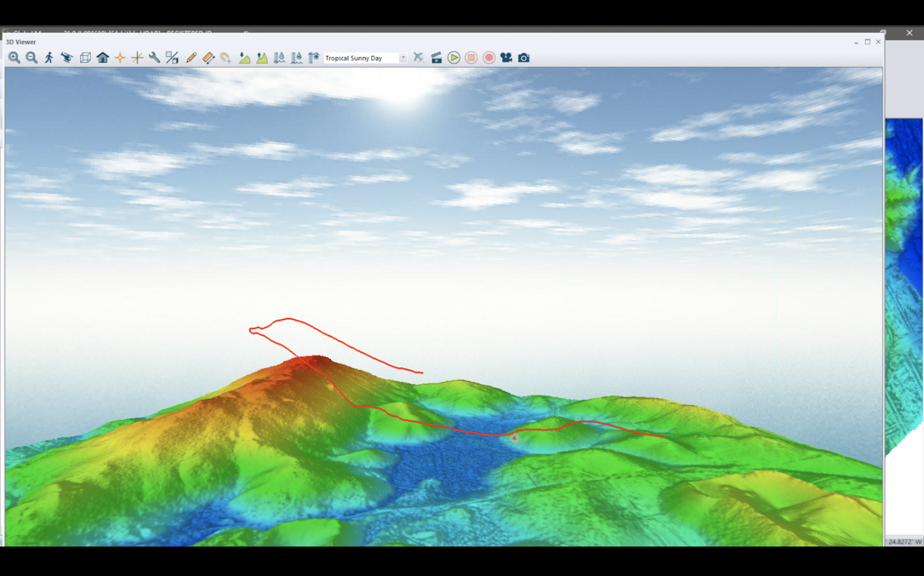Click the lasso select-with-plus icon
The image size is (924, 576).
pyautogui.click(x=226, y=58)
